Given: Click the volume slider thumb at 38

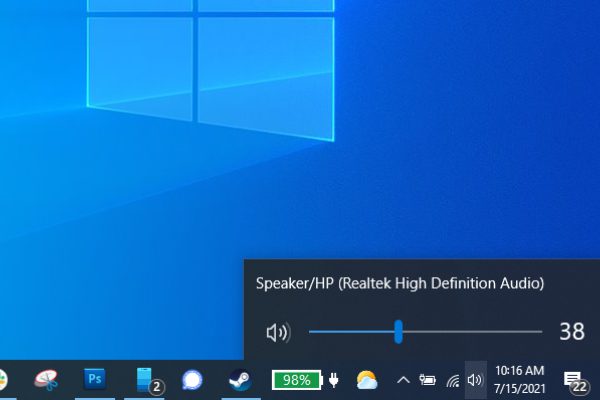Looking at the screenshot, I should click(x=398, y=332).
